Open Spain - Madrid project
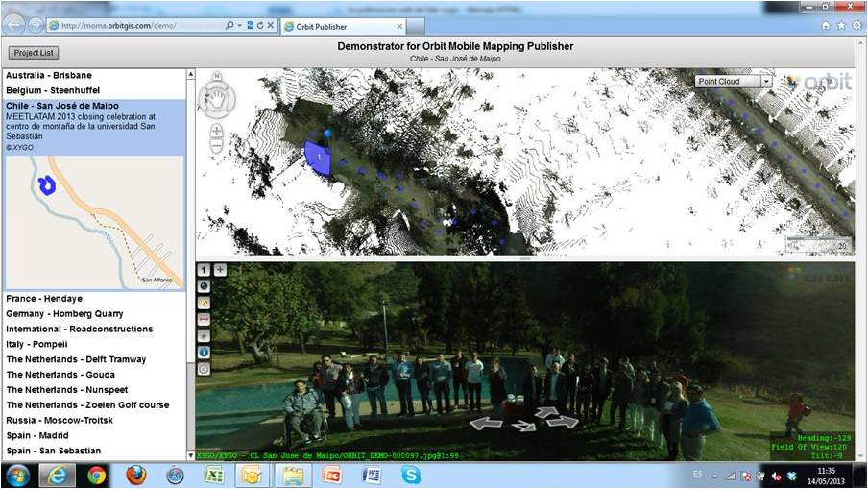The height and width of the screenshot is (489, 868). click(x=37, y=435)
